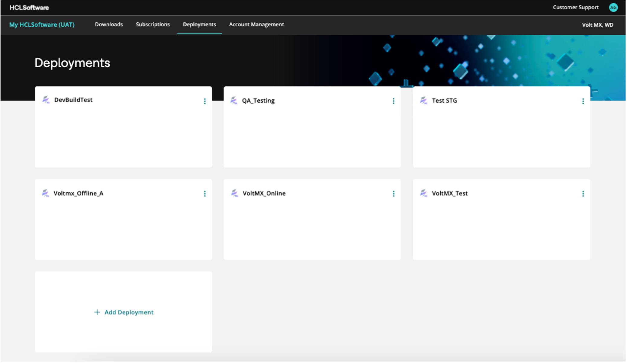Open the Customer Support link
The height and width of the screenshot is (364, 627).
(575, 8)
